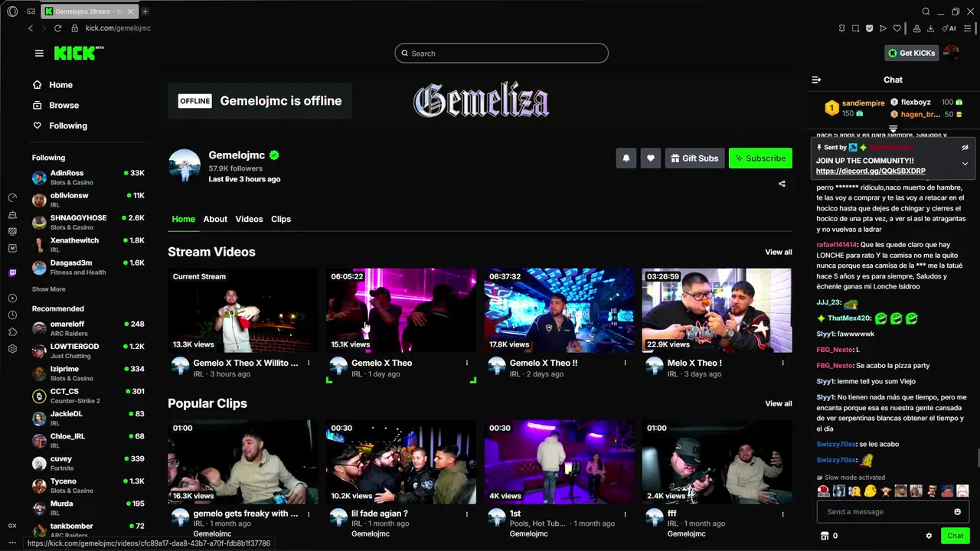
Task: Turn on notifications bell for Gemelojmc
Action: tap(626, 158)
